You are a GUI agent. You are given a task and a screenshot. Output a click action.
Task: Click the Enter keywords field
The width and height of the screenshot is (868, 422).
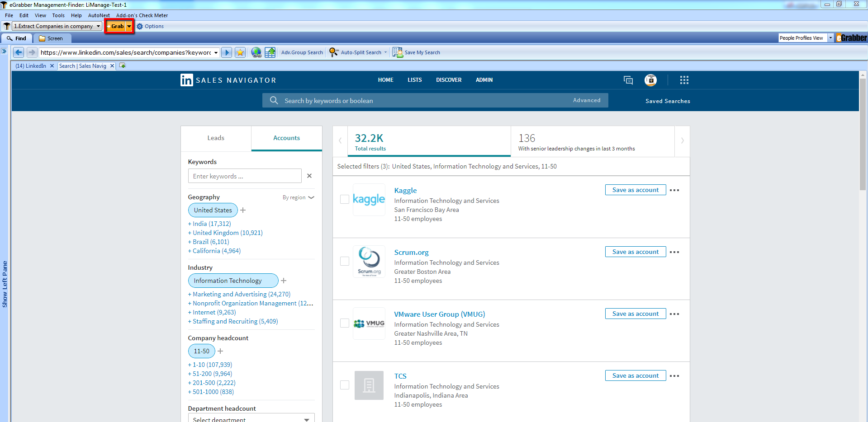coord(245,176)
